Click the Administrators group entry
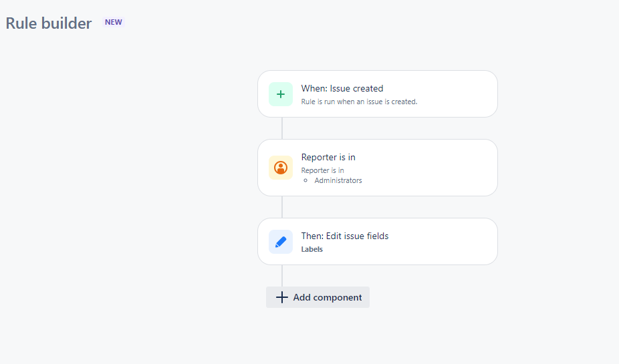619x364 pixels. (x=338, y=180)
